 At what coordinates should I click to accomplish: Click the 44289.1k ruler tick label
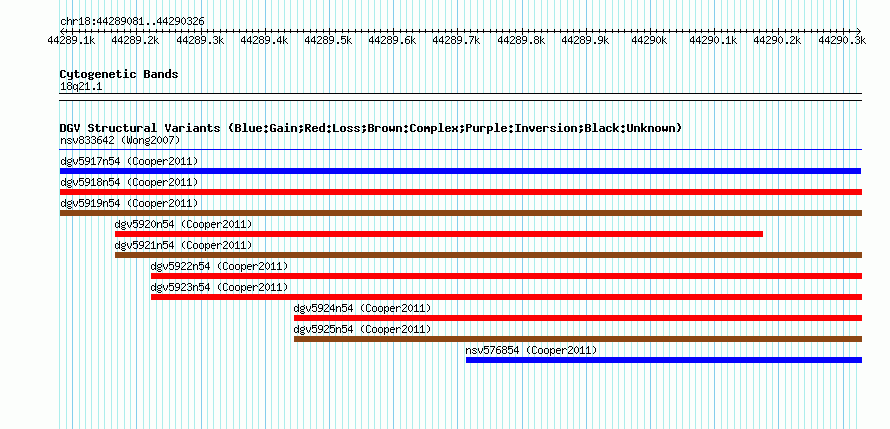(71, 40)
